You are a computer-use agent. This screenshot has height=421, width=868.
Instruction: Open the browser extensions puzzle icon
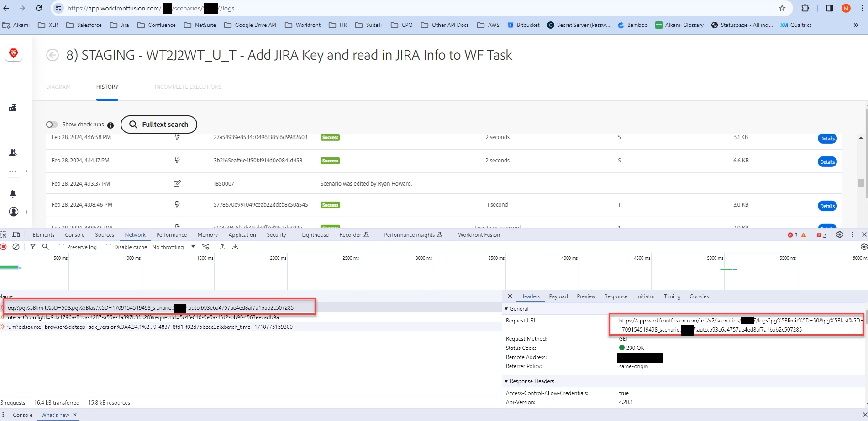805,8
